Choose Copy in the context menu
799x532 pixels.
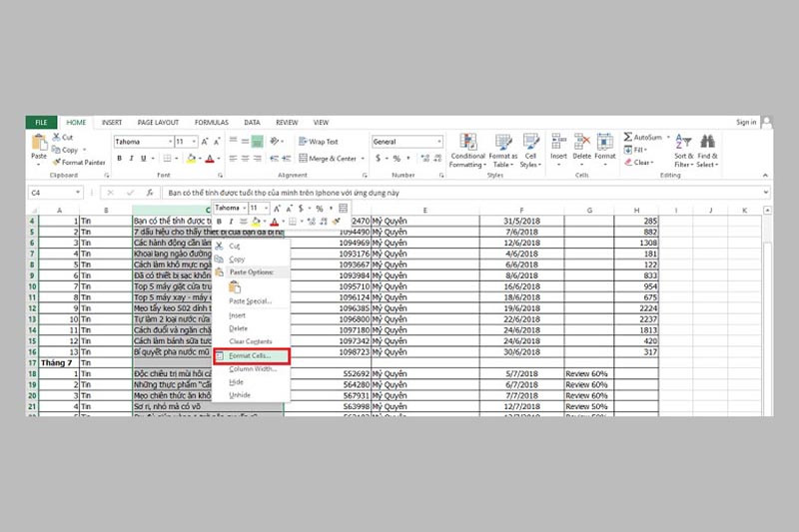coord(237,260)
